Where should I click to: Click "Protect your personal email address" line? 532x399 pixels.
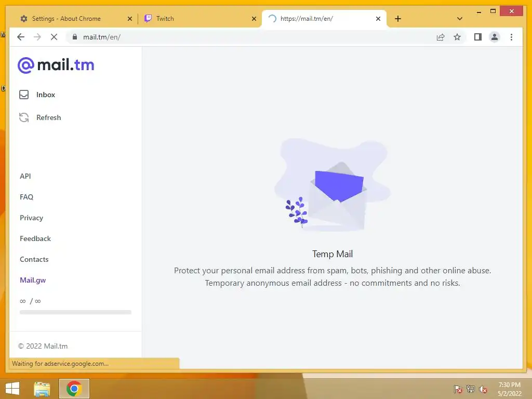point(332,270)
